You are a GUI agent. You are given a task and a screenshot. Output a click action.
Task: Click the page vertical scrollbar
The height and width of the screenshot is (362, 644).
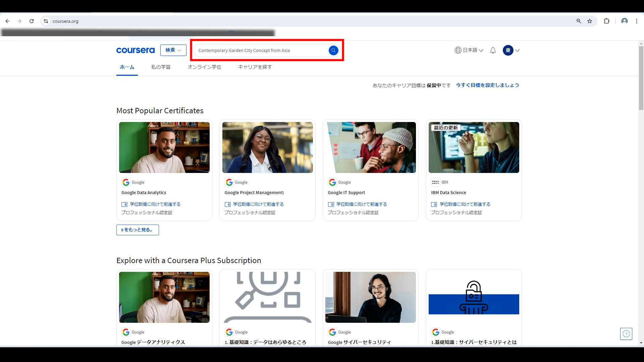(641, 78)
